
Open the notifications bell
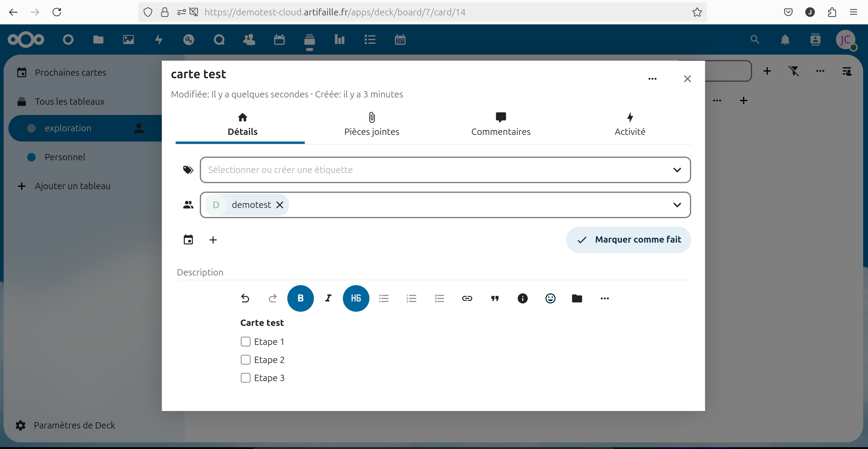pyautogui.click(x=785, y=40)
